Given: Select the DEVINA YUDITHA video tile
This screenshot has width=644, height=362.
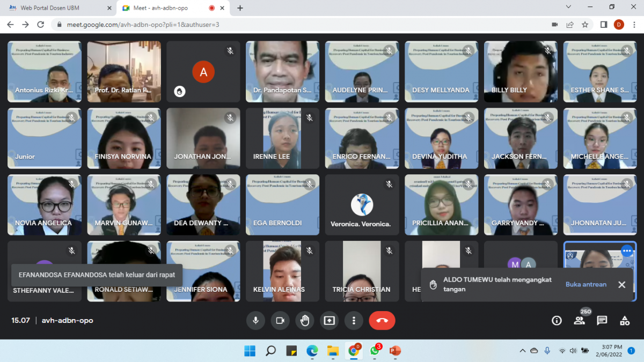Looking at the screenshot, I should [x=442, y=138].
